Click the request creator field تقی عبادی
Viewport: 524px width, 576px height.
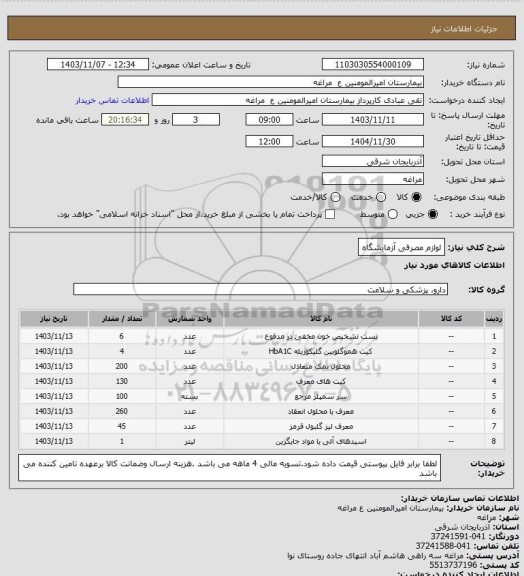288,100
